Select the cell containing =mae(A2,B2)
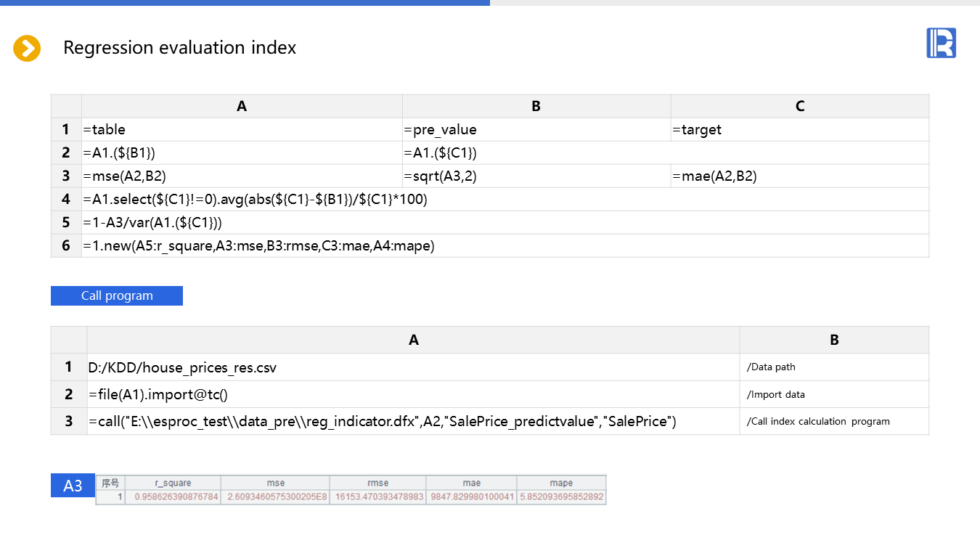 [x=799, y=176]
